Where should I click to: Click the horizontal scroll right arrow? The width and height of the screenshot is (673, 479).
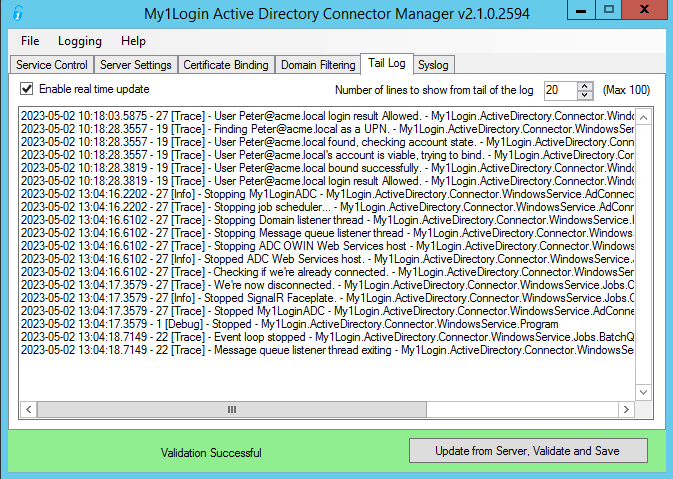(x=626, y=409)
